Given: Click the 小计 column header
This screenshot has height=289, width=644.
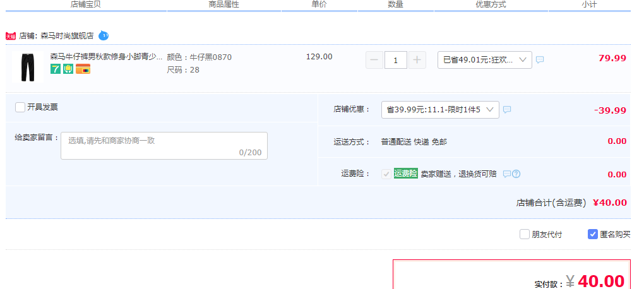Looking at the screenshot, I should pyautogui.click(x=589, y=4).
